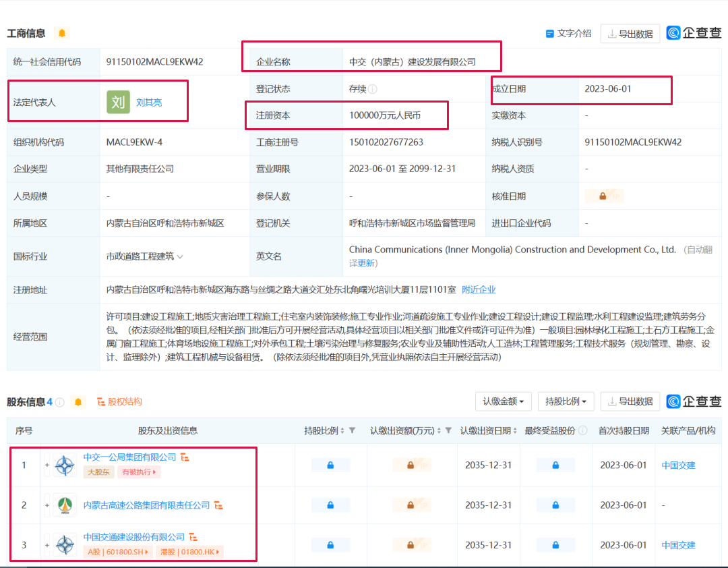Click the 大股东 tag

(98, 472)
